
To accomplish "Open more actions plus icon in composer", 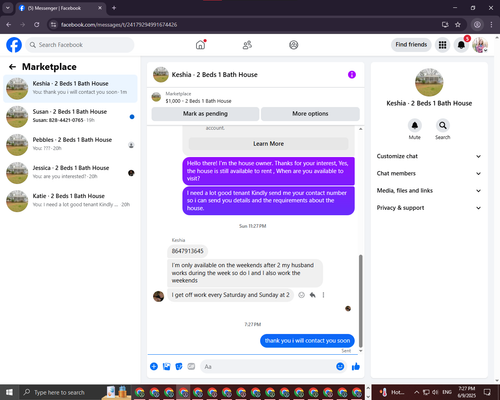I will tap(154, 367).
